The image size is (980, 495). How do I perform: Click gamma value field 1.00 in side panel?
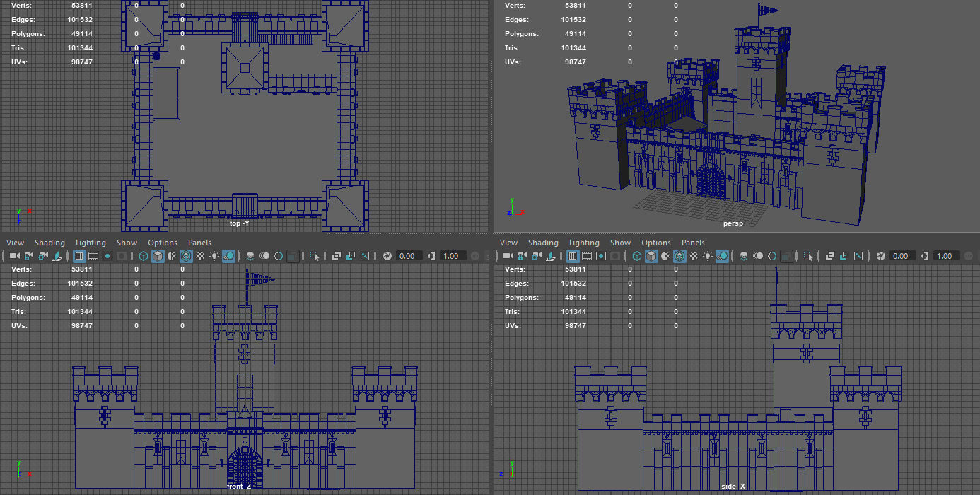(x=945, y=256)
